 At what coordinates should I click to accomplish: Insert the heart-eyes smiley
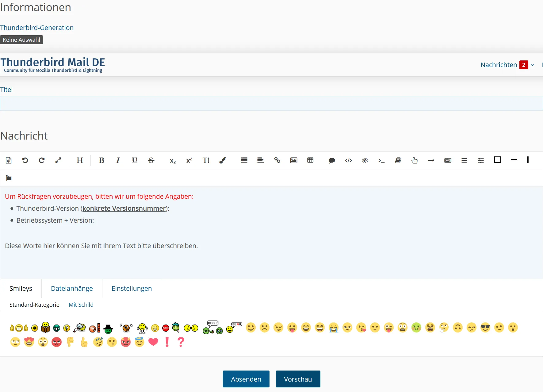point(29,342)
